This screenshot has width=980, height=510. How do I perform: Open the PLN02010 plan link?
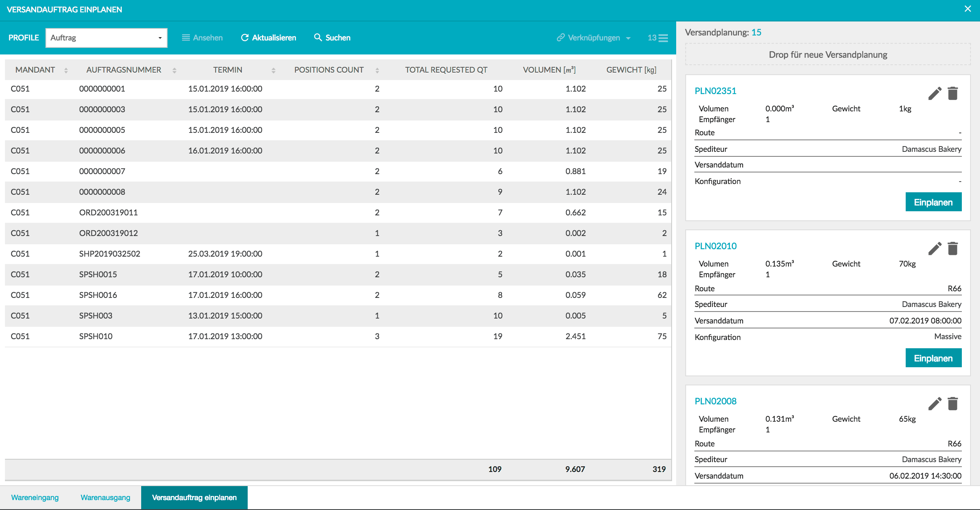click(x=715, y=246)
